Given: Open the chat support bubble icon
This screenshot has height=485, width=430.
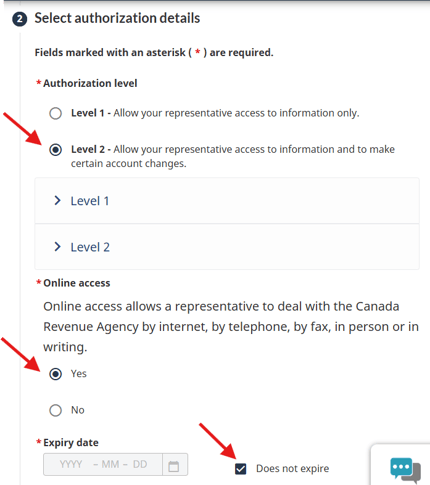Looking at the screenshot, I should click(405, 470).
